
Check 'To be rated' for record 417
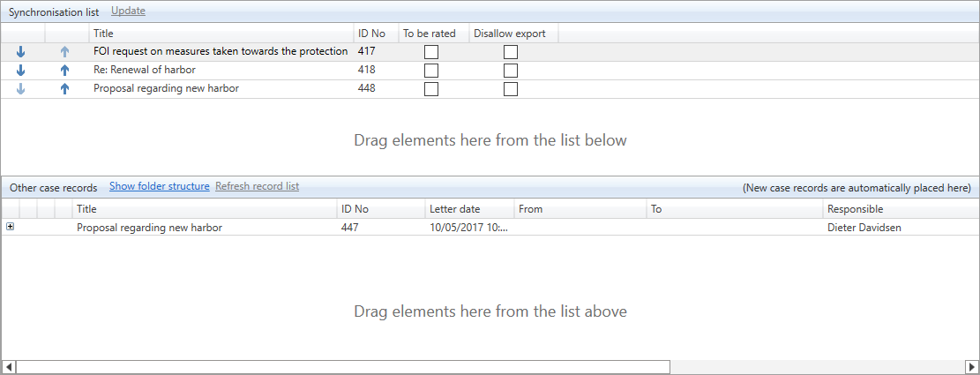click(x=431, y=52)
